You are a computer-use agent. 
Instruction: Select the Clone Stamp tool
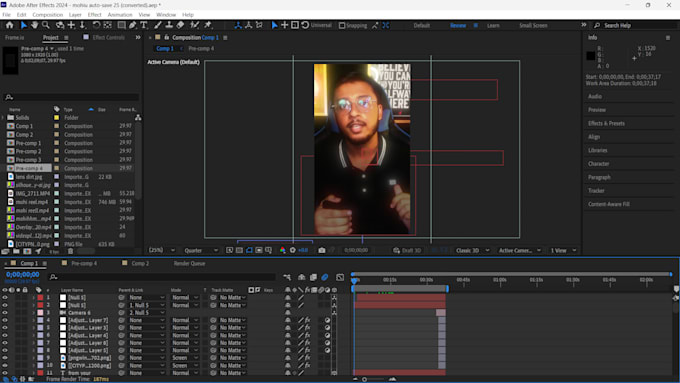(169, 26)
